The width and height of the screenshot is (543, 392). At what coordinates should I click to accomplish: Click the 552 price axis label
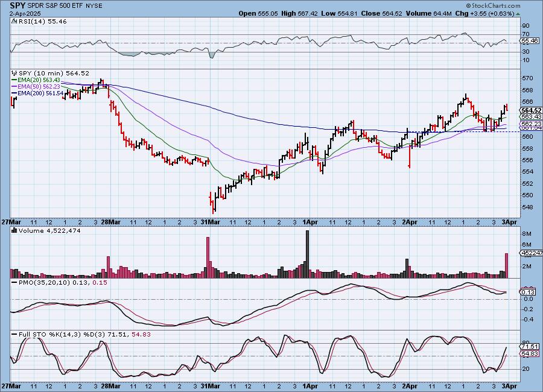point(527,183)
